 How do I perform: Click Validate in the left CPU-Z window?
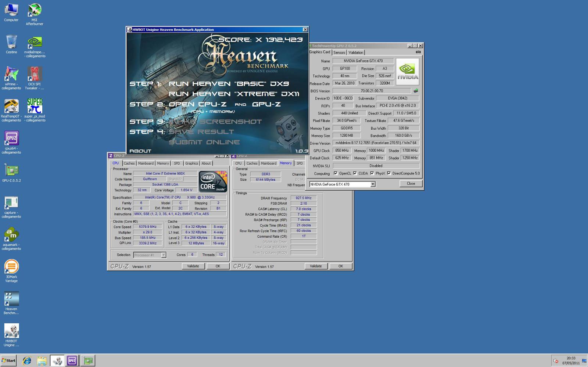(x=193, y=266)
